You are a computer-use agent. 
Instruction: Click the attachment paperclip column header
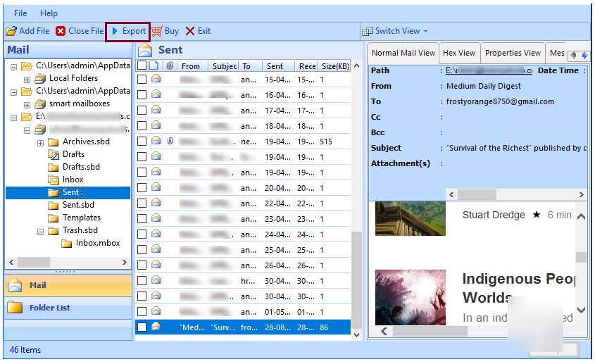(x=170, y=65)
